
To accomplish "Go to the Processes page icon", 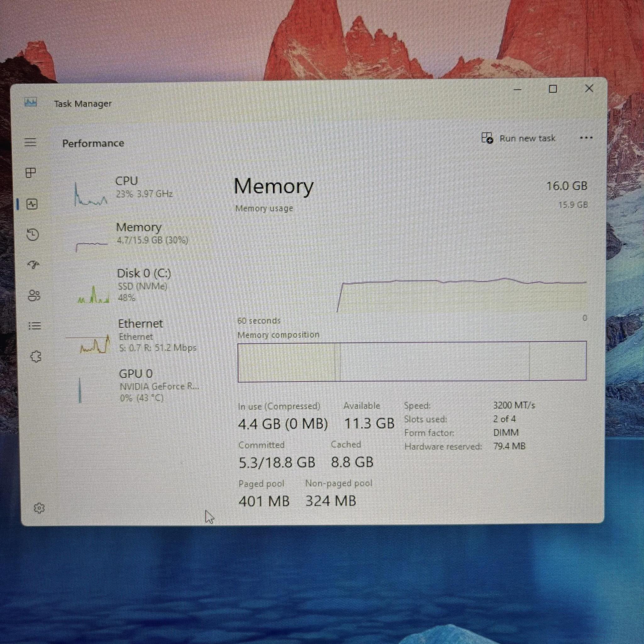I will [x=31, y=173].
